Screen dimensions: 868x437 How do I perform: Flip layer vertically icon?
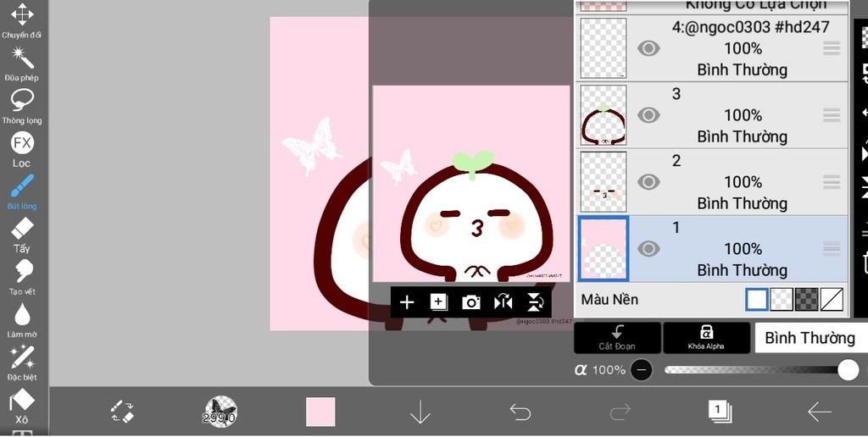pyautogui.click(x=536, y=302)
